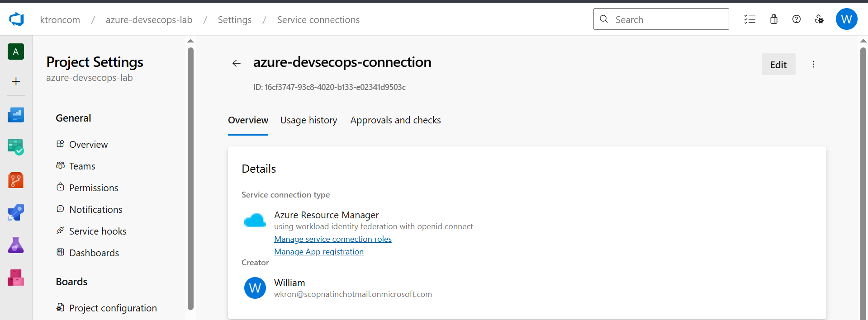Go back using the left arrow
This screenshot has height=320, width=868.
[236, 63]
